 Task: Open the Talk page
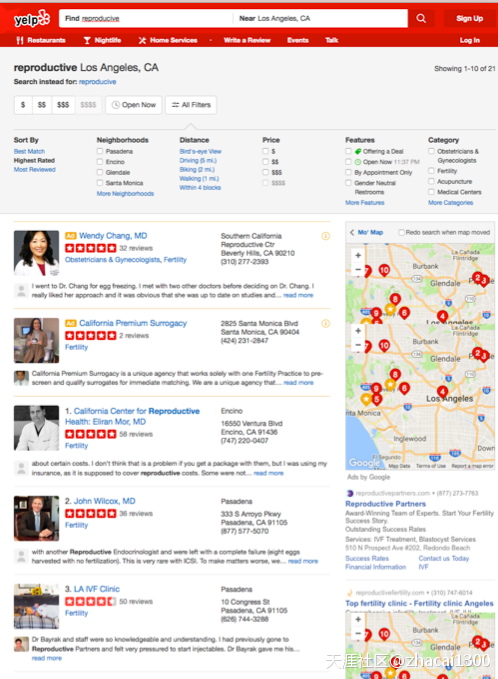[x=332, y=40]
